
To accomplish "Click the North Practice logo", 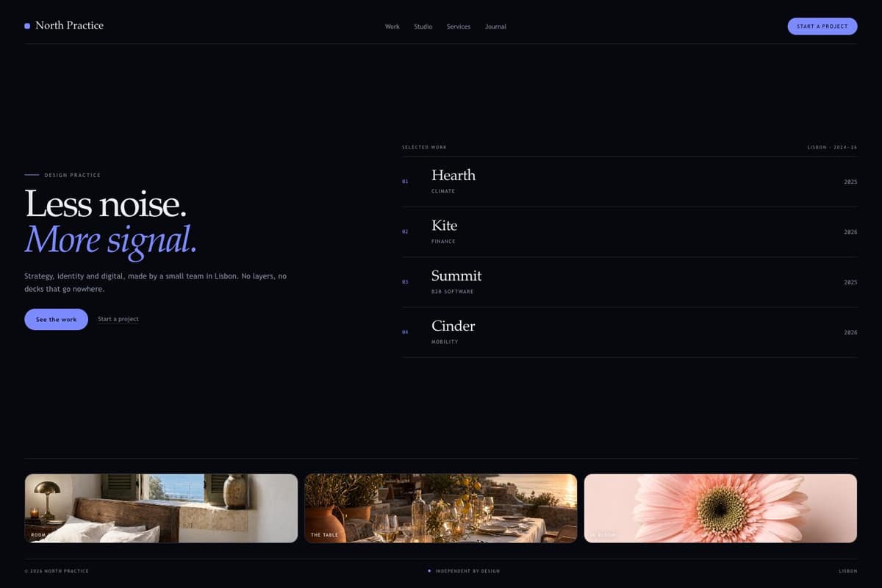I will point(64,26).
